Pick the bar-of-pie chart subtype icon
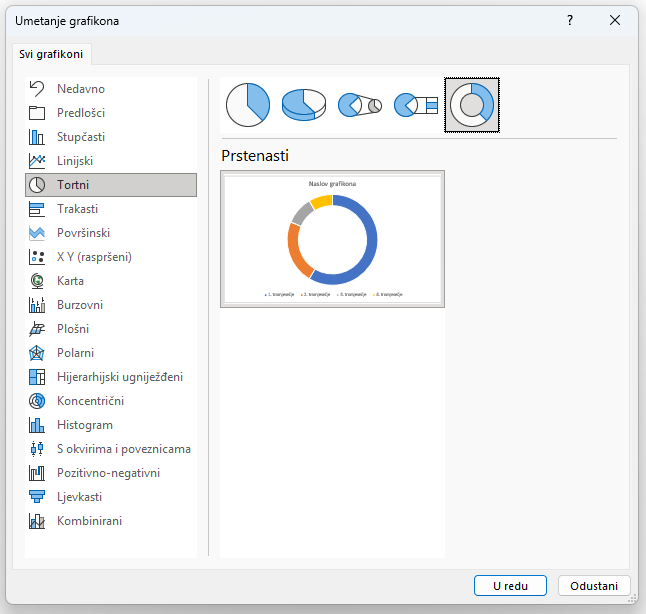Viewport: 646px width, 614px height. pos(416,105)
